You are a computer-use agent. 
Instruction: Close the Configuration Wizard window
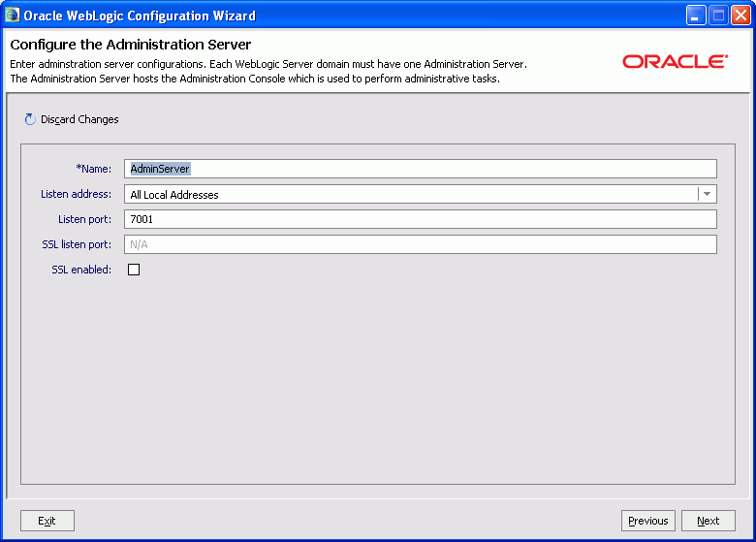click(740, 16)
